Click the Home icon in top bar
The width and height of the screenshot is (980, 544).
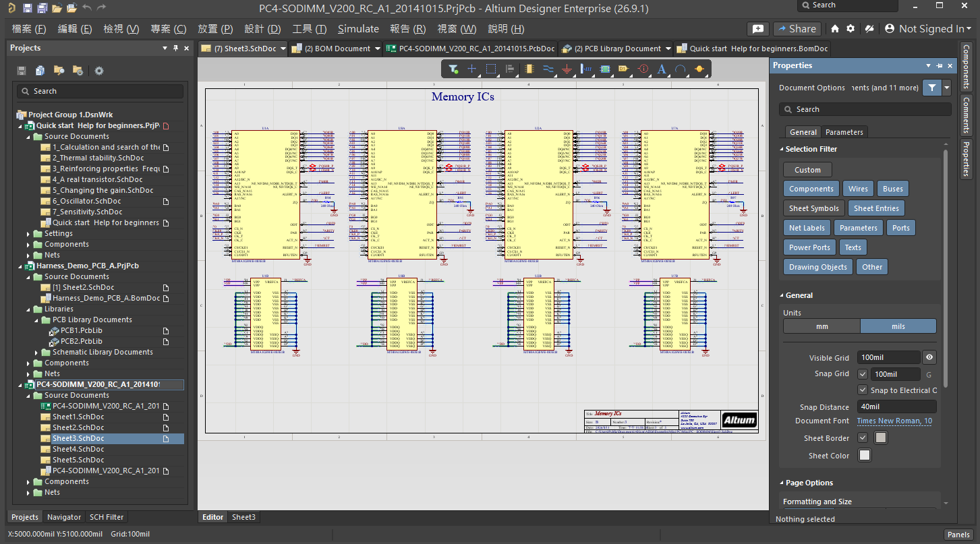[x=835, y=28]
